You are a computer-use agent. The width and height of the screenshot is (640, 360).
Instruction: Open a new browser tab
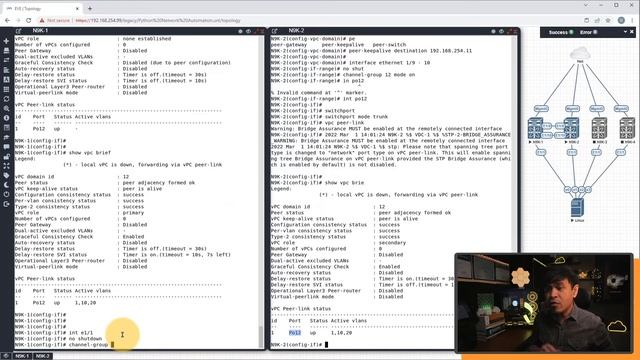(90, 8)
